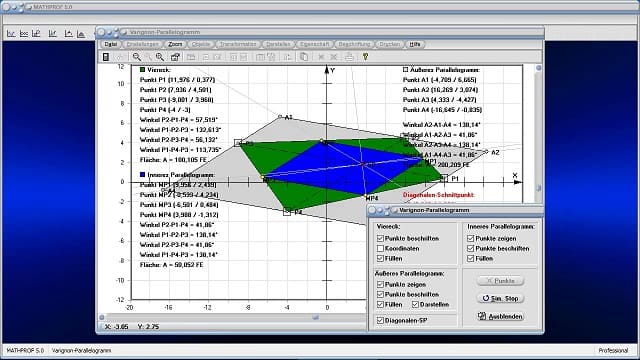Select point P1 handle on the plot
This screenshot has height=360, width=640.
click(444, 178)
